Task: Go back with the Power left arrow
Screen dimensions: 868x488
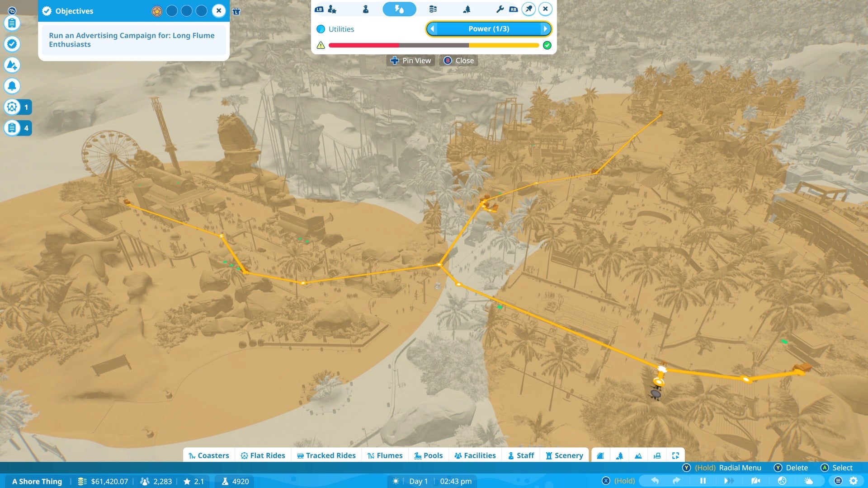Action: [x=433, y=28]
